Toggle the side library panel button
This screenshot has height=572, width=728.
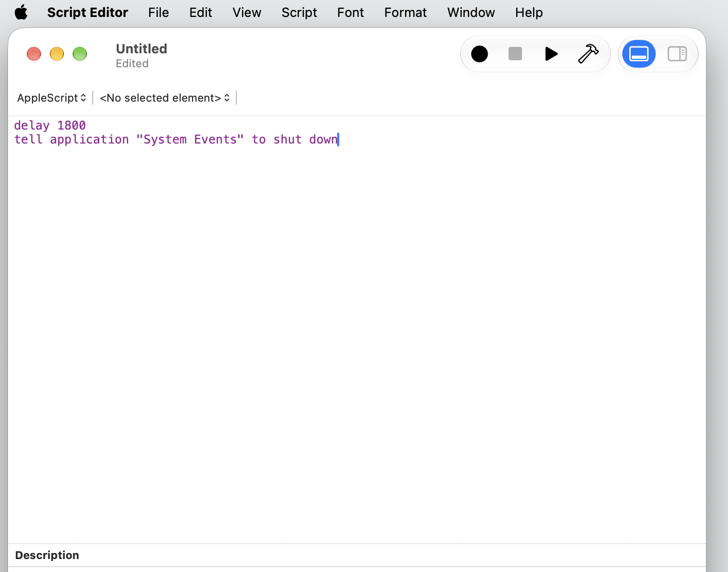(677, 54)
